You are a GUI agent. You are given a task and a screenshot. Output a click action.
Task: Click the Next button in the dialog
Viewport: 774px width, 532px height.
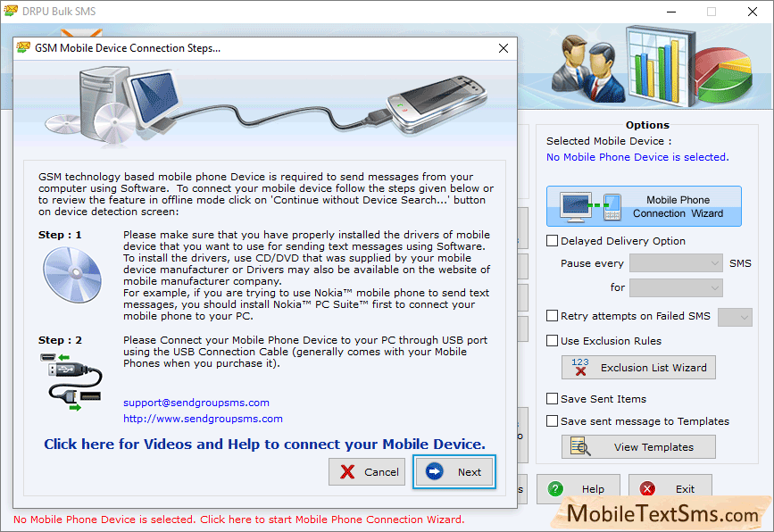(454, 472)
